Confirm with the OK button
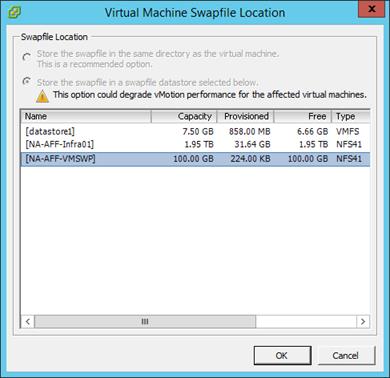The width and height of the screenshot is (390, 378). tap(282, 355)
